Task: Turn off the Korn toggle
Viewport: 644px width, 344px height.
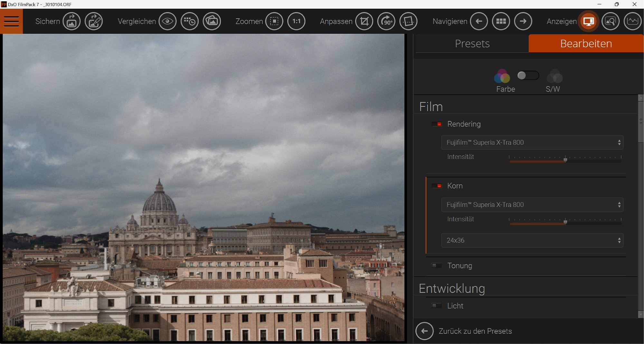Action: coord(437,186)
